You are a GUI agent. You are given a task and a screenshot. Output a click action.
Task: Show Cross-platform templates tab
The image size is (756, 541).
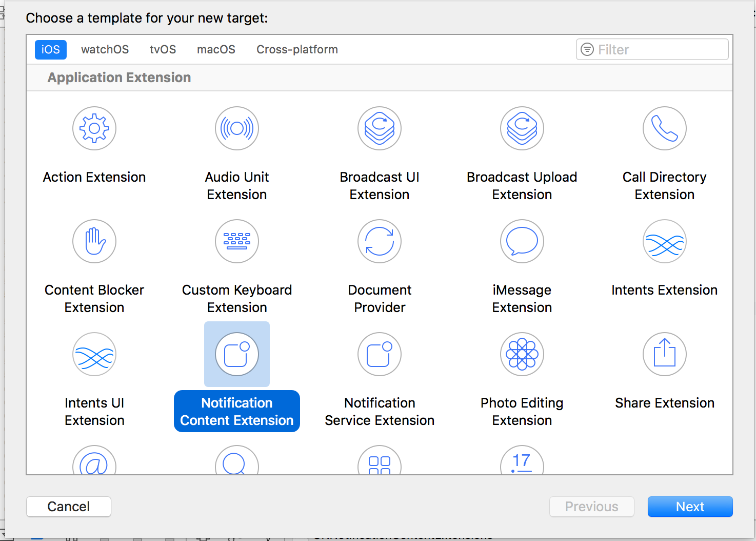click(x=297, y=50)
